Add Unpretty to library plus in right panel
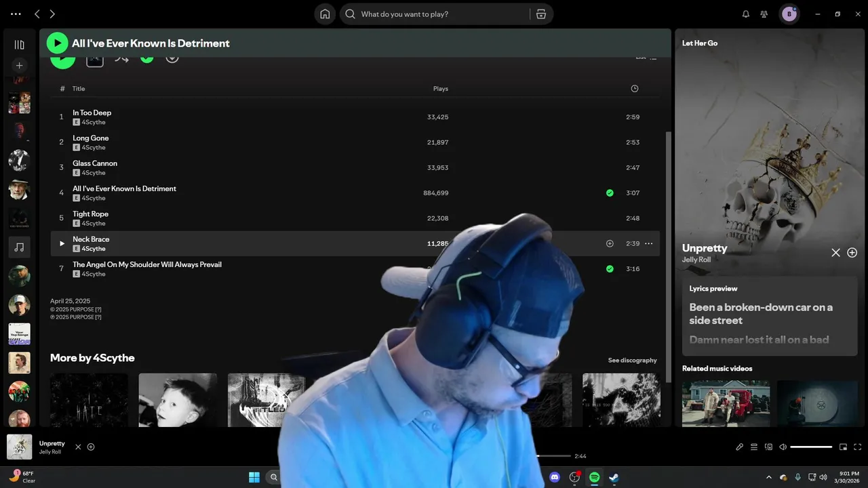The width and height of the screenshot is (868, 488). pos(852,253)
